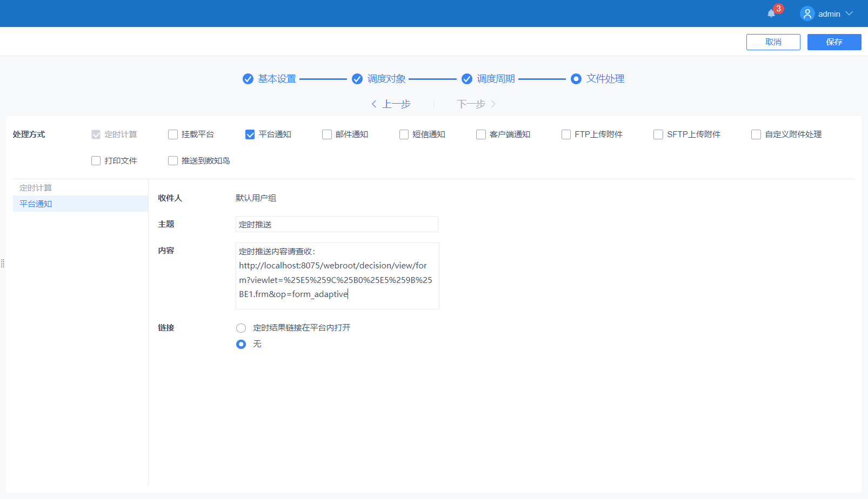Open the notification bell icon
The width and height of the screenshot is (868, 499).
click(x=771, y=14)
